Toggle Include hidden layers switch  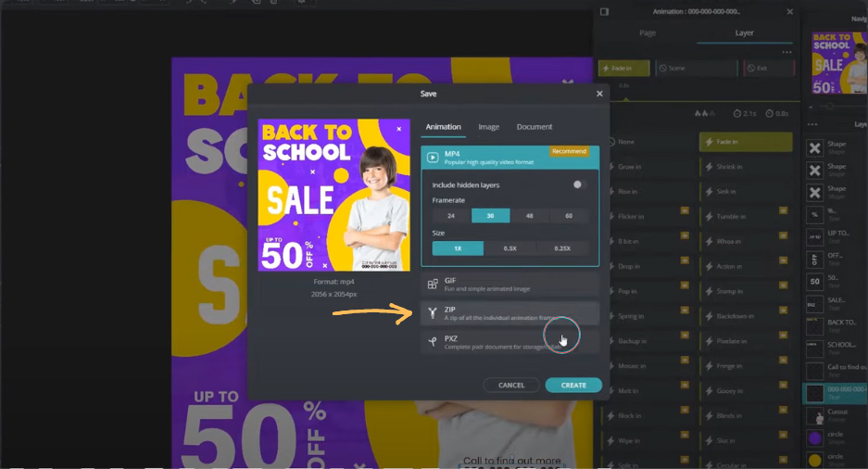[x=579, y=184]
